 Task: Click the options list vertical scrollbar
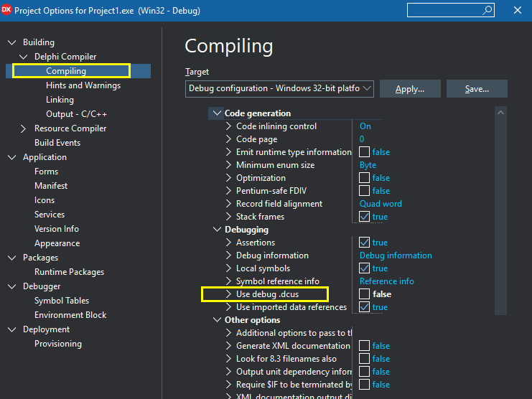click(500, 251)
